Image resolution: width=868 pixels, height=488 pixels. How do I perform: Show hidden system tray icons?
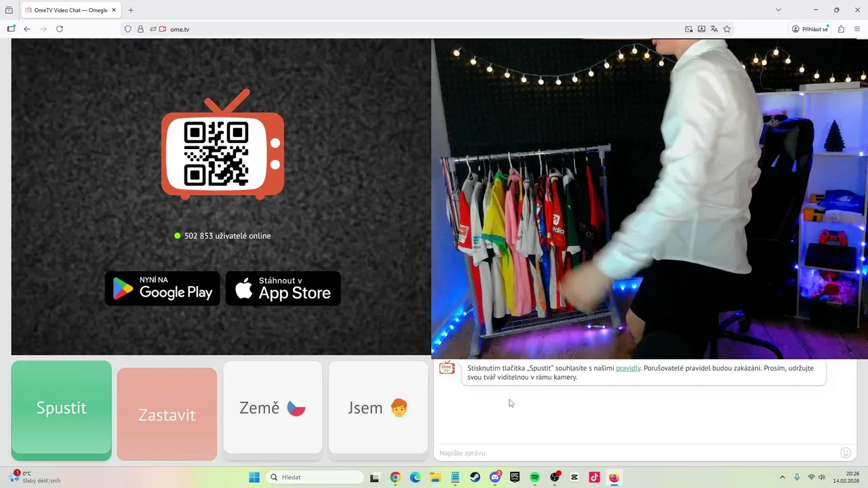(782, 477)
